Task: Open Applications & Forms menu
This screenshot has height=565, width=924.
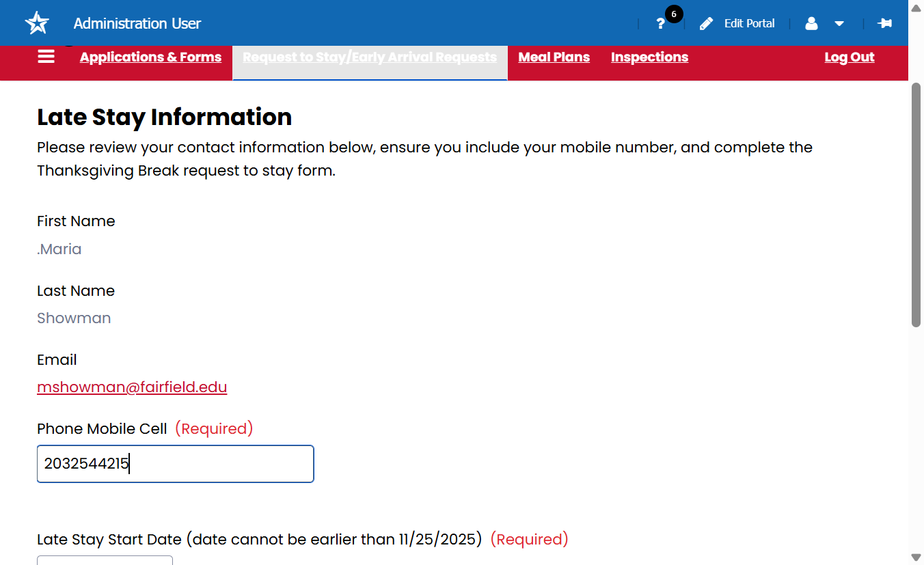Action: tap(150, 57)
